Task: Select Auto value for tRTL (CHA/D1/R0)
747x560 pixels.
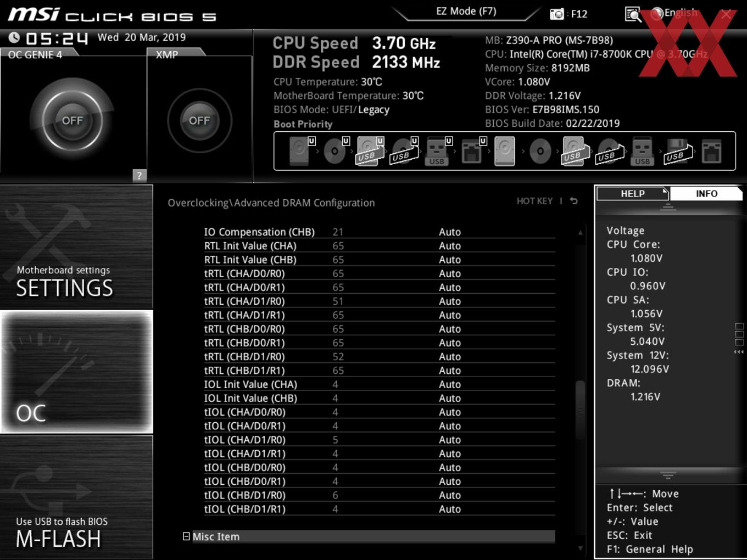Action: 450,301
